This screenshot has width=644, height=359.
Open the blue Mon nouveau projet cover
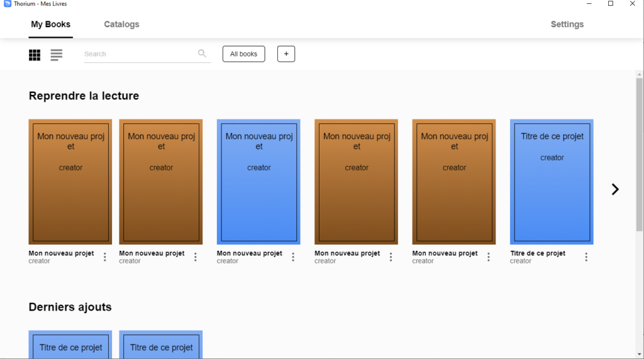[258, 182]
